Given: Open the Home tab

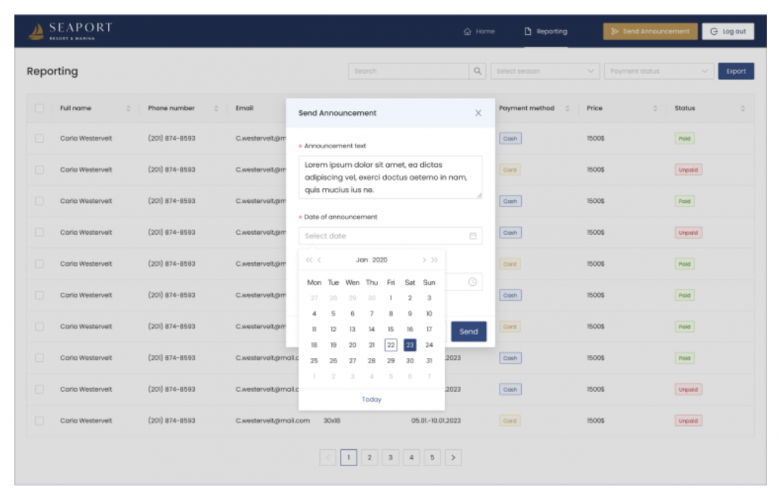Looking at the screenshot, I should [x=479, y=31].
